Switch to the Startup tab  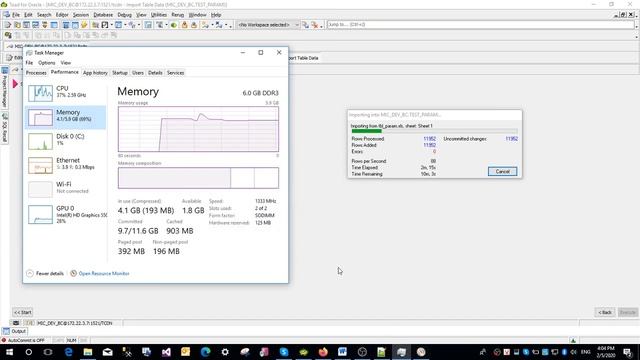[x=120, y=73]
